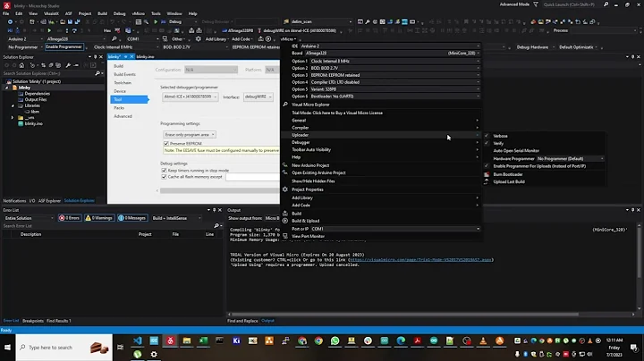Switch to the blinky.ino editor tab
The width and height of the screenshot is (644, 361).
[x=145, y=56]
